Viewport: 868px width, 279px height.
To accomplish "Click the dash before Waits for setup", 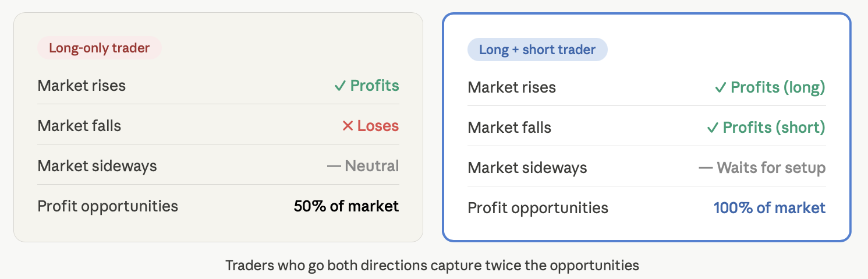I will 706,168.
